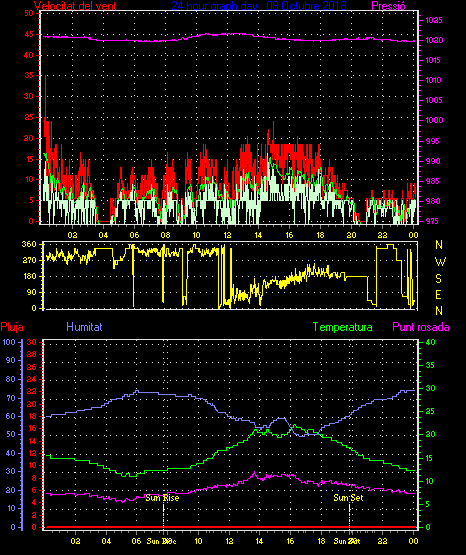This screenshot has width=466, height=555.
Task: Select the 985 pressure axis value
Action: click(433, 181)
